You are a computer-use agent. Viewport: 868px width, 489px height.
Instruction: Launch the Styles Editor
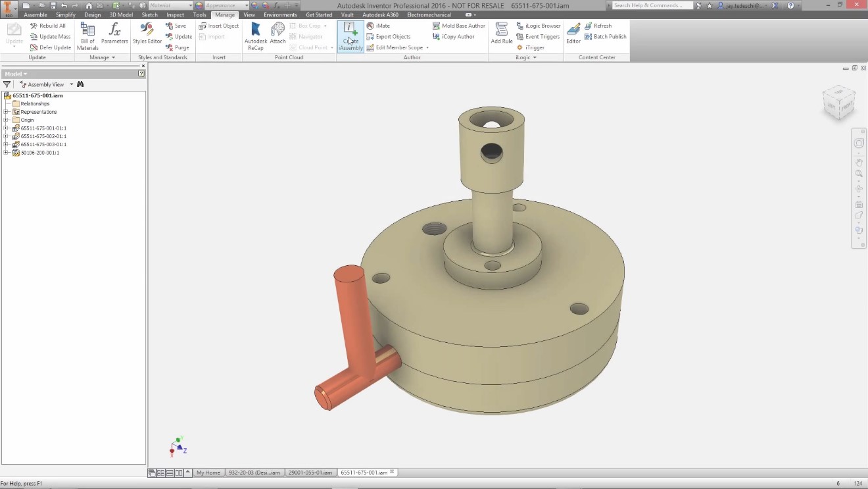pos(147,34)
